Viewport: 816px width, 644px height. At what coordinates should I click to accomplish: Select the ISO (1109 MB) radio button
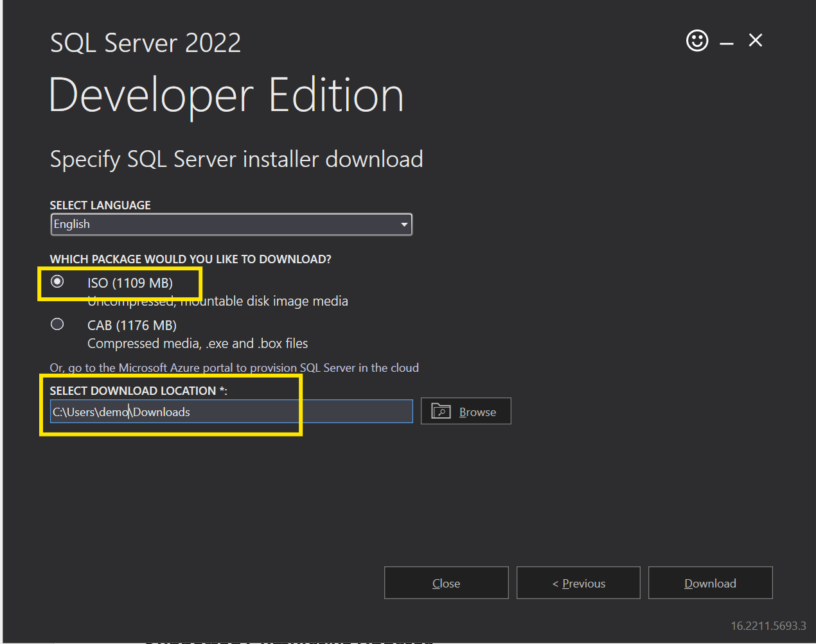57,282
